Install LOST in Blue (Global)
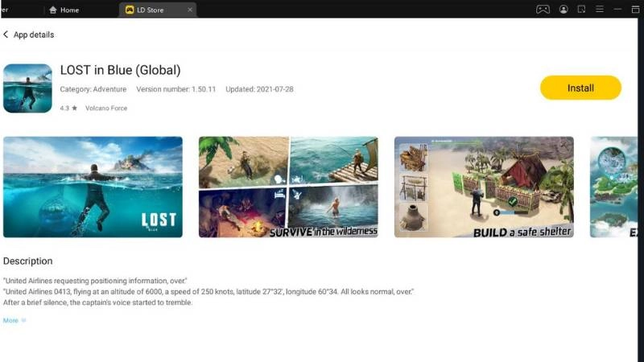Screen dimensions: 644x362 pos(580,88)
